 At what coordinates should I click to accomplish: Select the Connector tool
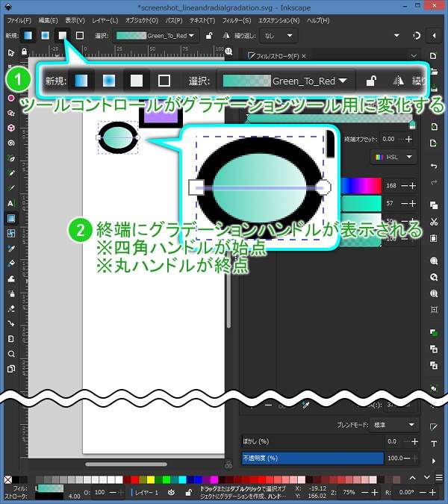[x=11, y=323]
